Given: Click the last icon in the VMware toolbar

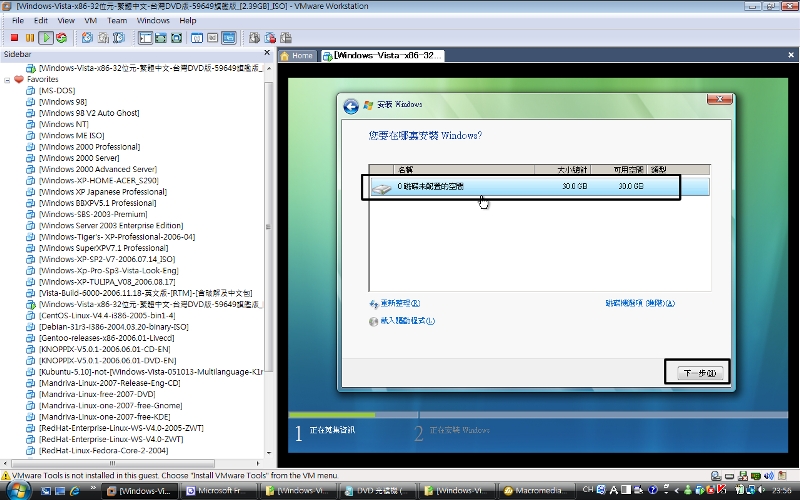Looking at the screenshot, I should [x=286, y=38].
